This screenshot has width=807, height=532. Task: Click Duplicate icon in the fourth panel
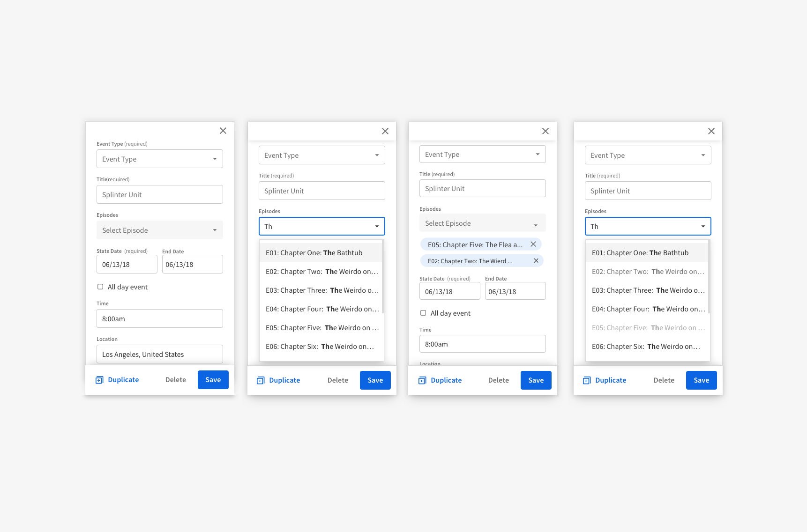coord(587,381)
